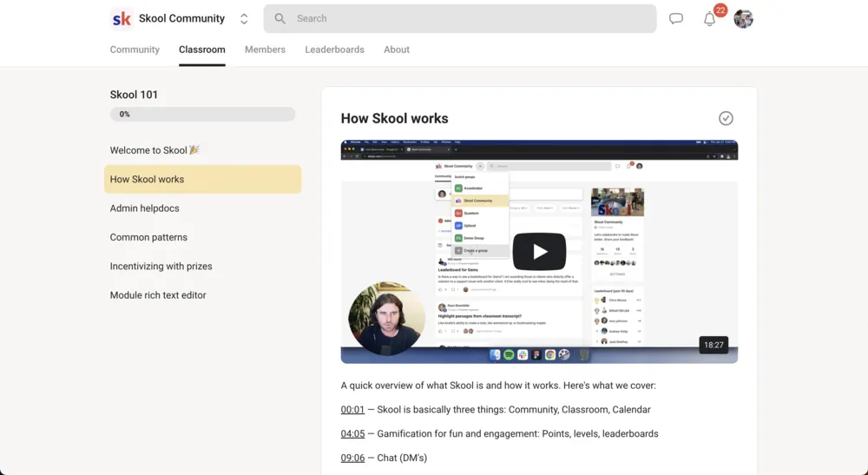Click the Skool Community group name
The image size is (868, 475).
pos(181,18)
